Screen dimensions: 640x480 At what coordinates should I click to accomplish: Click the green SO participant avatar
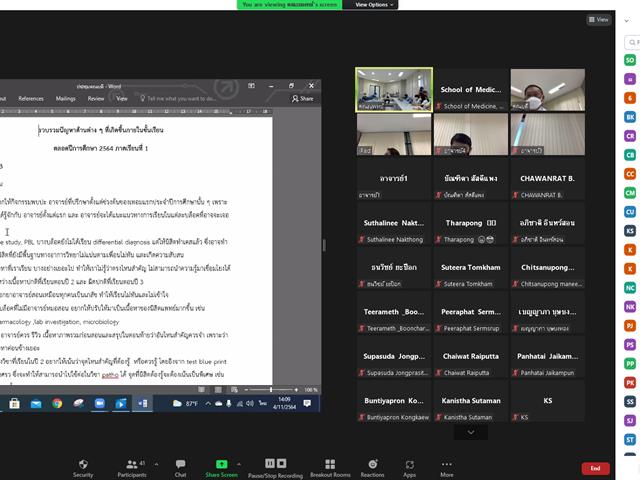(630, 60)
